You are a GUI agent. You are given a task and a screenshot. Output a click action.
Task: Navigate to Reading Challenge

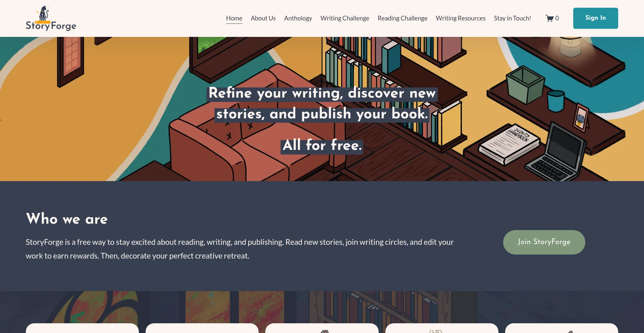[402, 18]
